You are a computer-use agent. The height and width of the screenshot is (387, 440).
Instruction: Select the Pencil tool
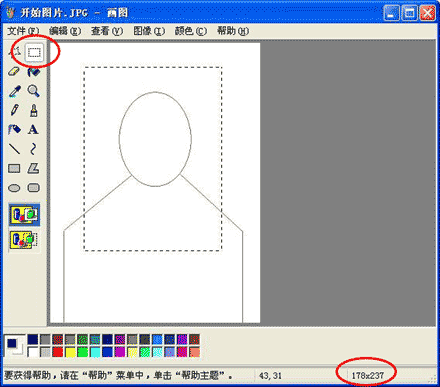point(14,110)
